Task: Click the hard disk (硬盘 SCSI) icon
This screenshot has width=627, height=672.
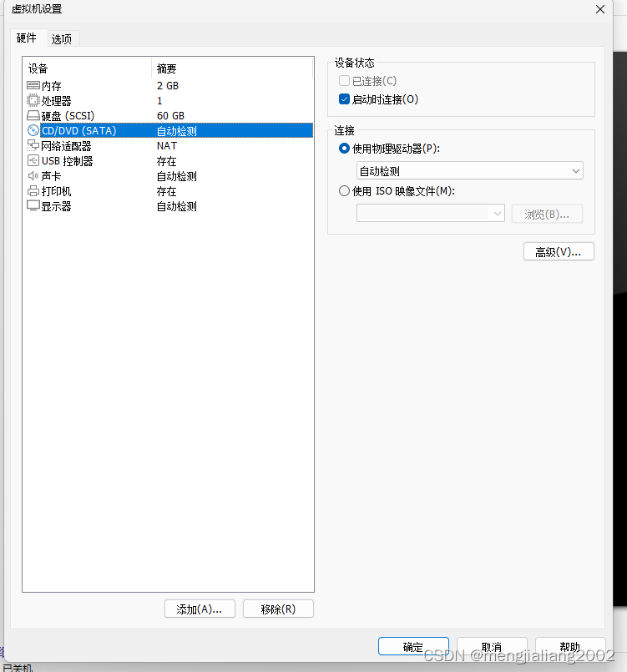Action: [33, 116]
